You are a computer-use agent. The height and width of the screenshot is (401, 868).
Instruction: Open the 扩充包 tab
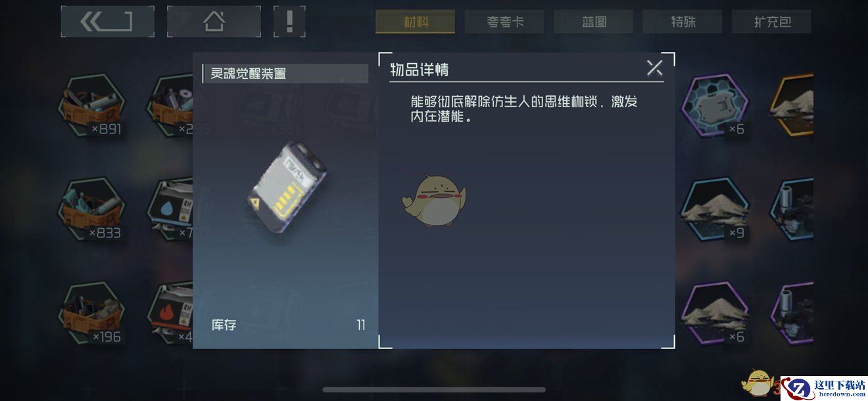(771, 22)
